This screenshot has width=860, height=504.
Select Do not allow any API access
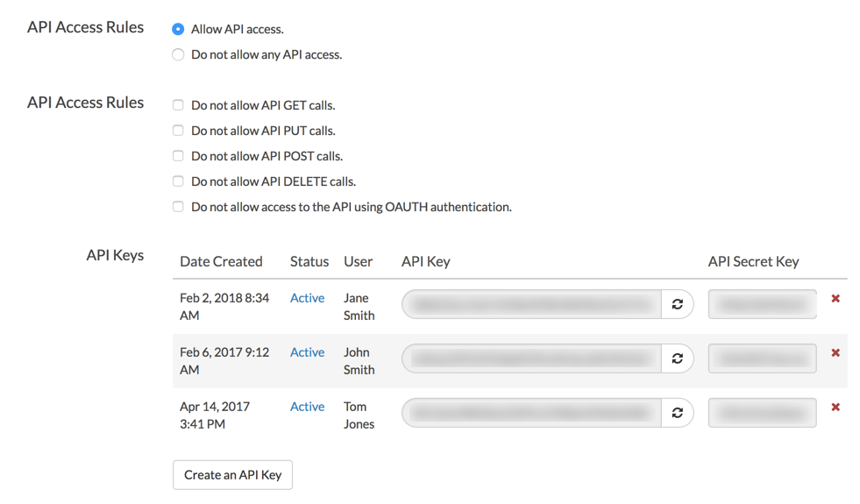[x=178, y=54]
